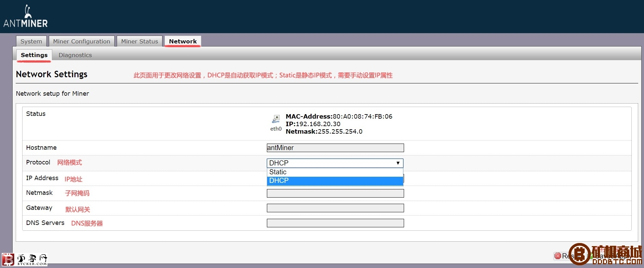Click the Gateway input field

(x=335, y=208)
